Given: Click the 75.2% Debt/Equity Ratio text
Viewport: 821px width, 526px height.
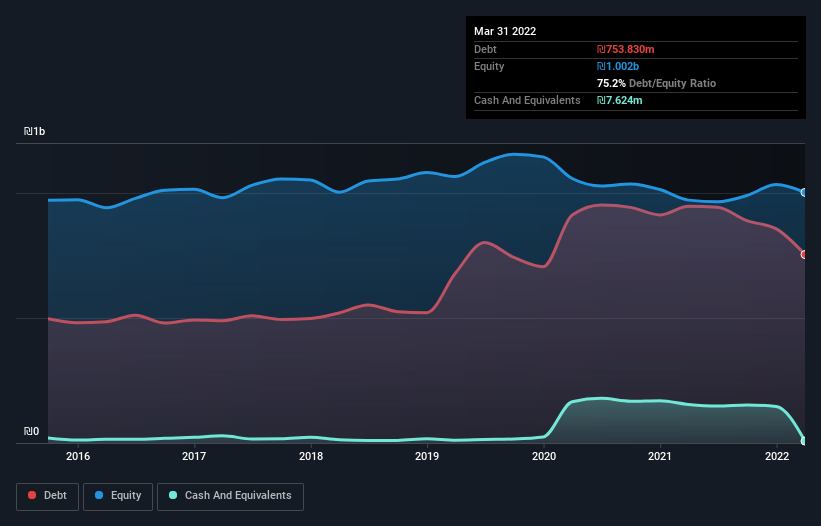Looking at the screenshot, I should click(656, 83).
